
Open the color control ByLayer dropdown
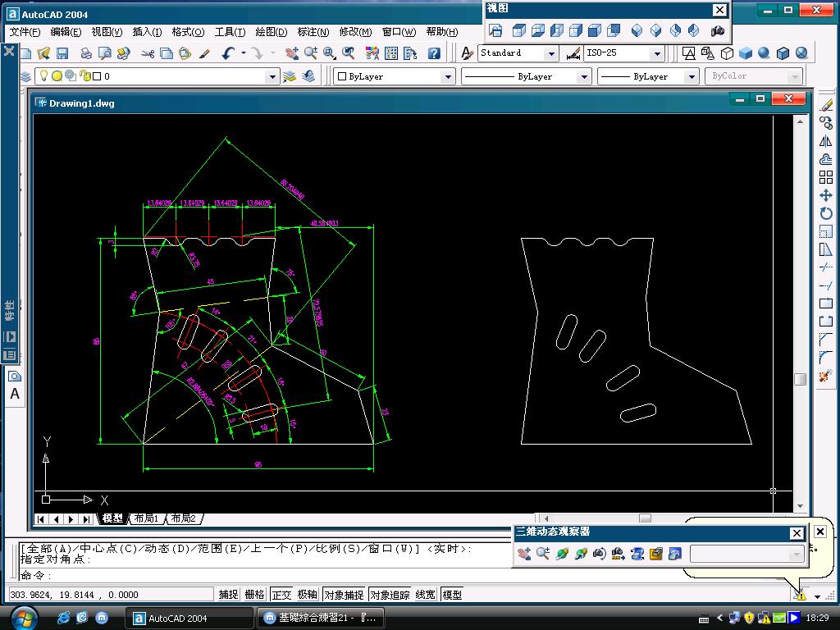click(449, 76)
